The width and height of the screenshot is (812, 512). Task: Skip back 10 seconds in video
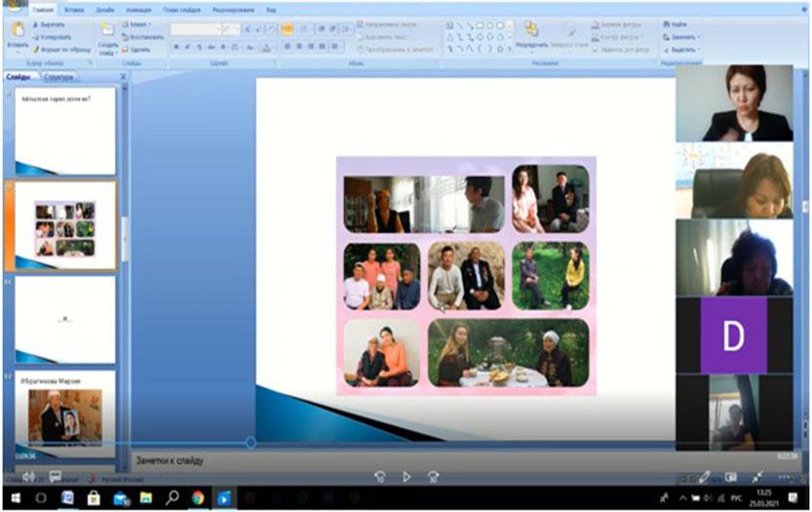click(379, 477)
